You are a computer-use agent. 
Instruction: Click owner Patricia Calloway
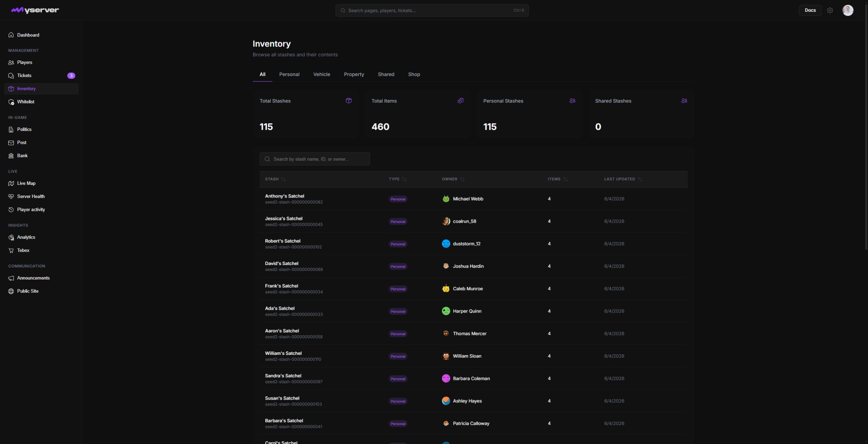coord(471,424)
